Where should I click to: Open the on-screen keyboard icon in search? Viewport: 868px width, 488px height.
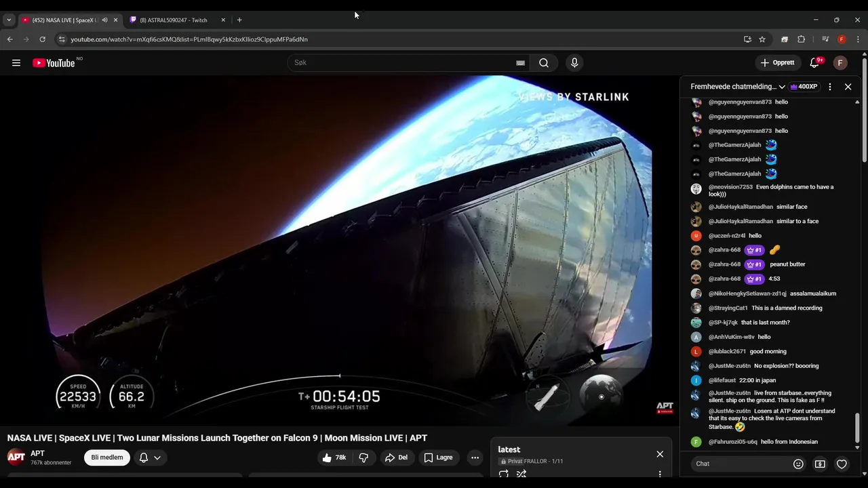[x=520, y=63]
